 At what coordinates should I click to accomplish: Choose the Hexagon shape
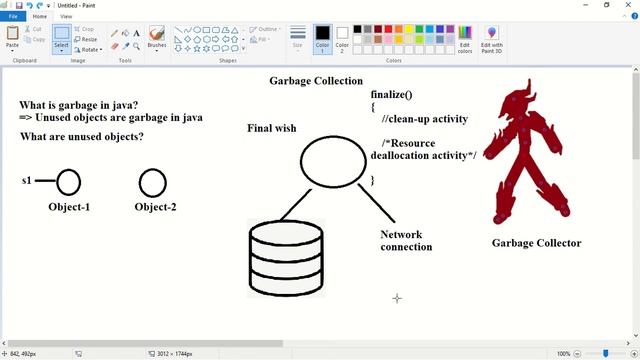pyautogui.click(x=206, y=39)
